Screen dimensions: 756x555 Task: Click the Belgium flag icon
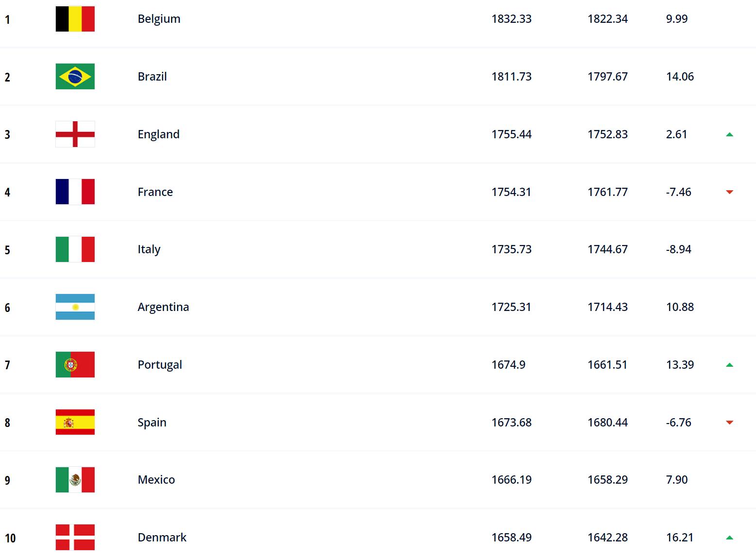pyautogui.click(x=75, y=19)
